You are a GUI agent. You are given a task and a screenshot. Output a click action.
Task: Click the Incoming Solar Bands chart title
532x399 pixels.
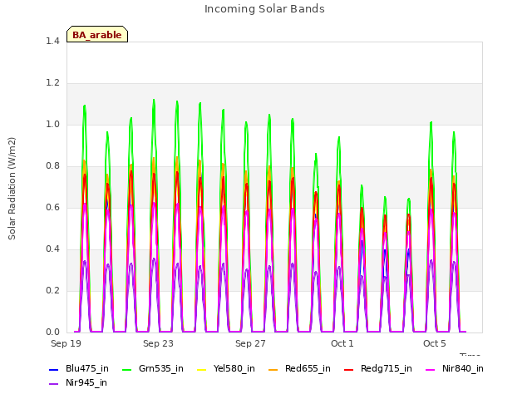(264, 9)
